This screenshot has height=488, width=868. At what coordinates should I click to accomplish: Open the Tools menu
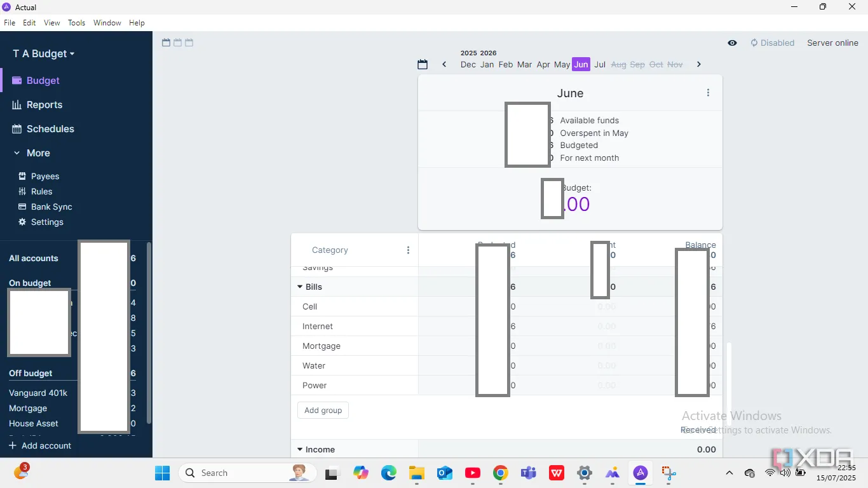[76, 23]
